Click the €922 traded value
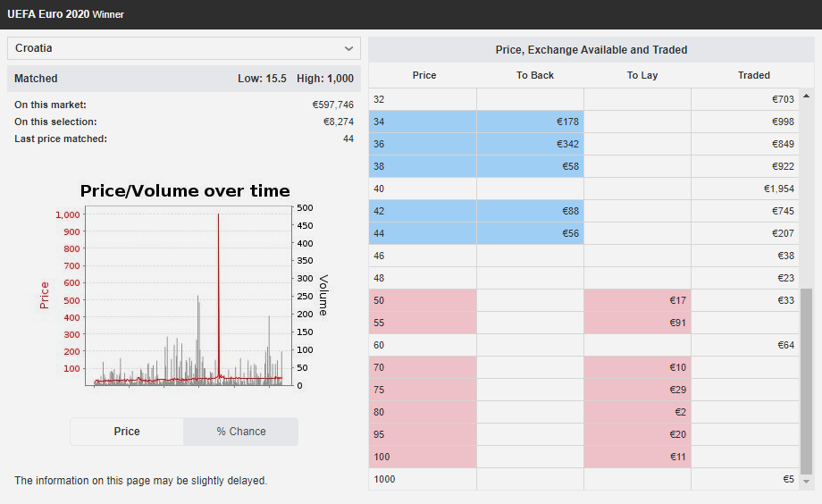 click(x=783, y=166)
